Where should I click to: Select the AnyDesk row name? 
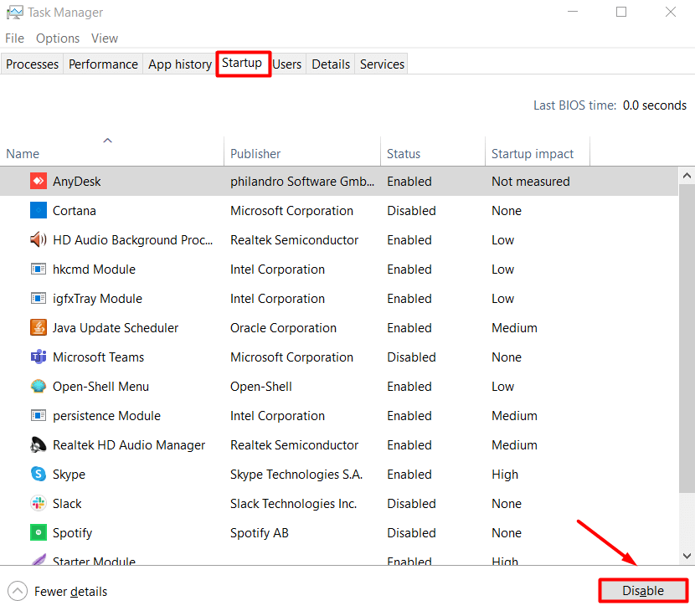point(77,182)
